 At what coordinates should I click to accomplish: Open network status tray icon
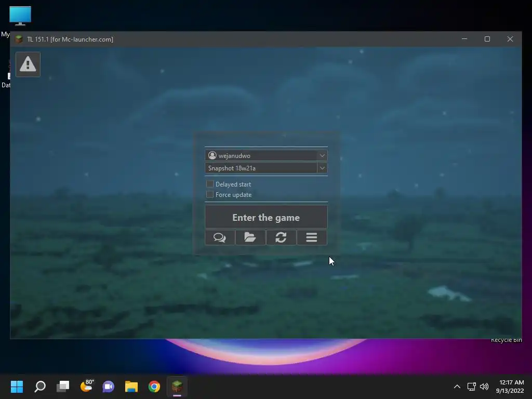(x=471, y=387)
